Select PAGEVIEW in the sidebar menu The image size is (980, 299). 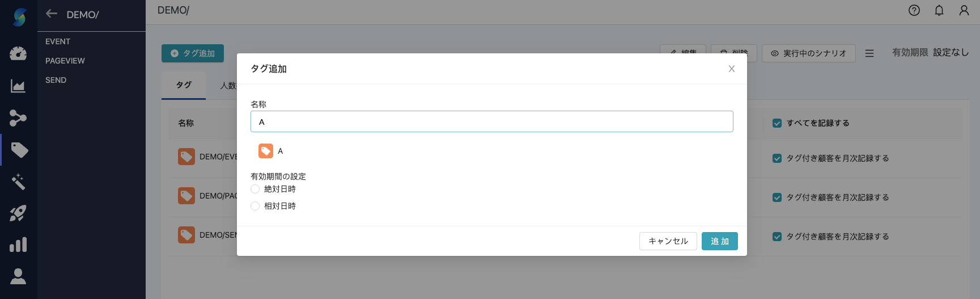[x=65, y=61]
